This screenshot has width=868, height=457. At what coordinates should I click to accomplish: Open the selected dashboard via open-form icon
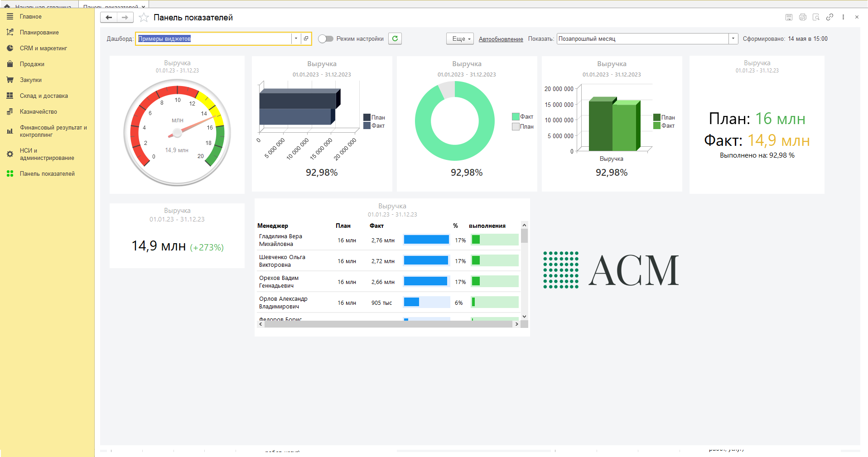tap(306, 38)
